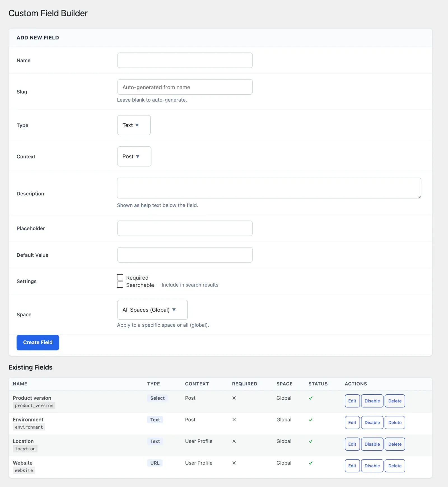Click the Select type badge for Product version

(157, 398)
